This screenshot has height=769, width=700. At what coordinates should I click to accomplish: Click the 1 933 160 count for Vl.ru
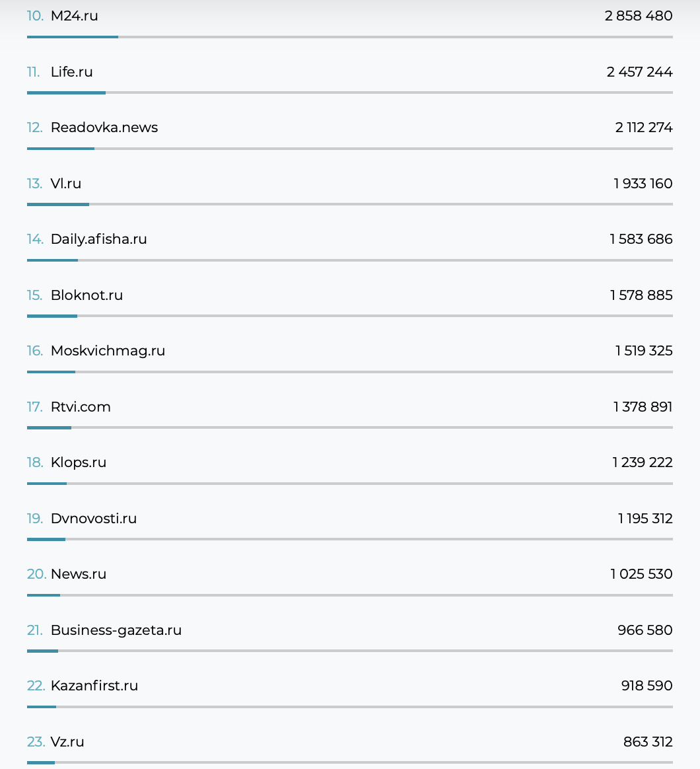(643, 184)
